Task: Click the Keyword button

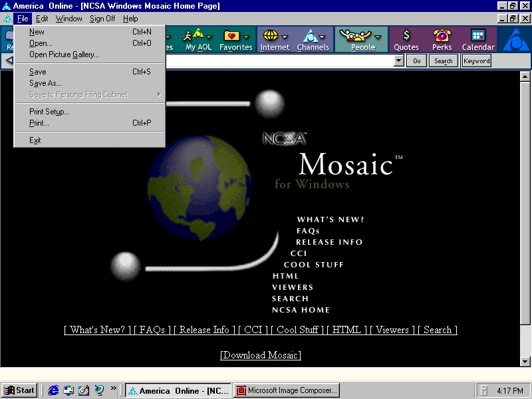Action: 477,61
